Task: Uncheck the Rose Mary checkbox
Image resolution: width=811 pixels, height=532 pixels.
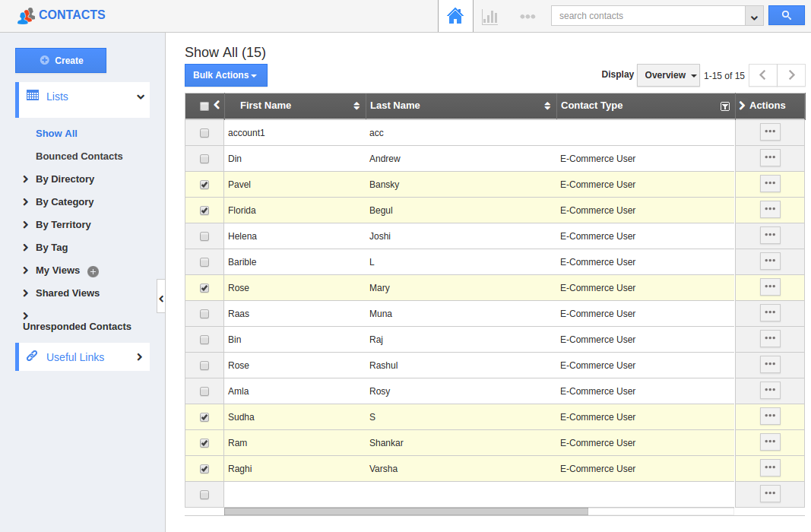Action: [204, 288]
